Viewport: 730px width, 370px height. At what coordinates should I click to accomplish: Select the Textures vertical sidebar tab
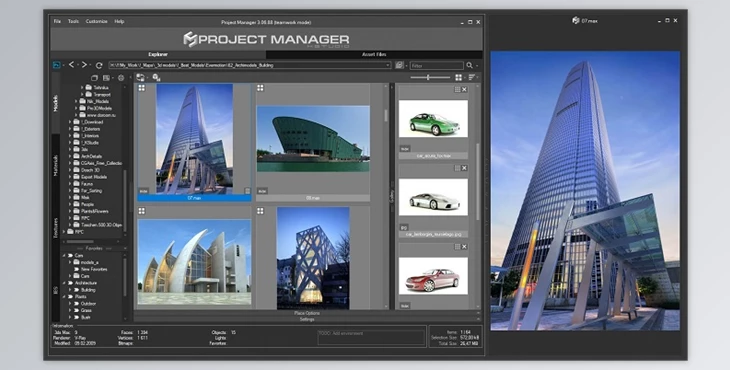(x=56, y=228)
